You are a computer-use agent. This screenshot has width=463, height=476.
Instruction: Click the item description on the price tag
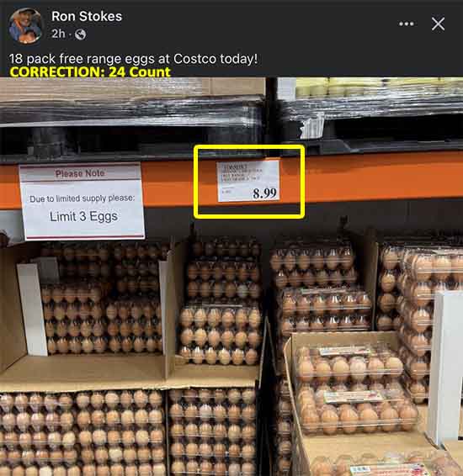[x=242, y=172]
